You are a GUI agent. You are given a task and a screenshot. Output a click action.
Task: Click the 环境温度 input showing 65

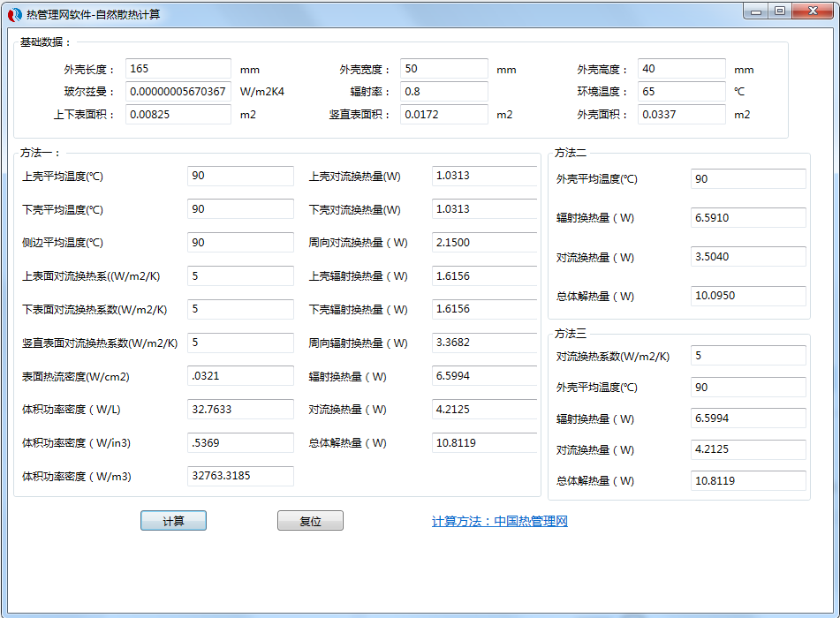[x=681, y=91]
